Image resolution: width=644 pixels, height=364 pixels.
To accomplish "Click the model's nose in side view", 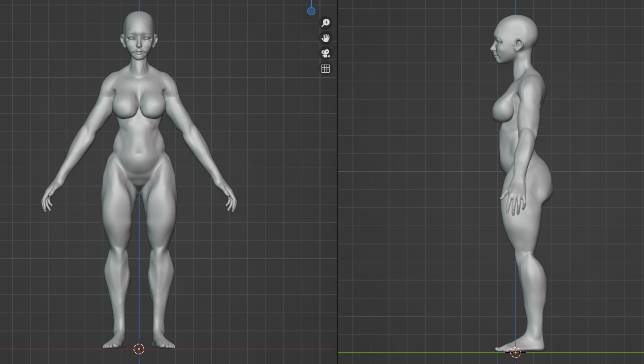I will pyautogui.click(x=492, y=48).
